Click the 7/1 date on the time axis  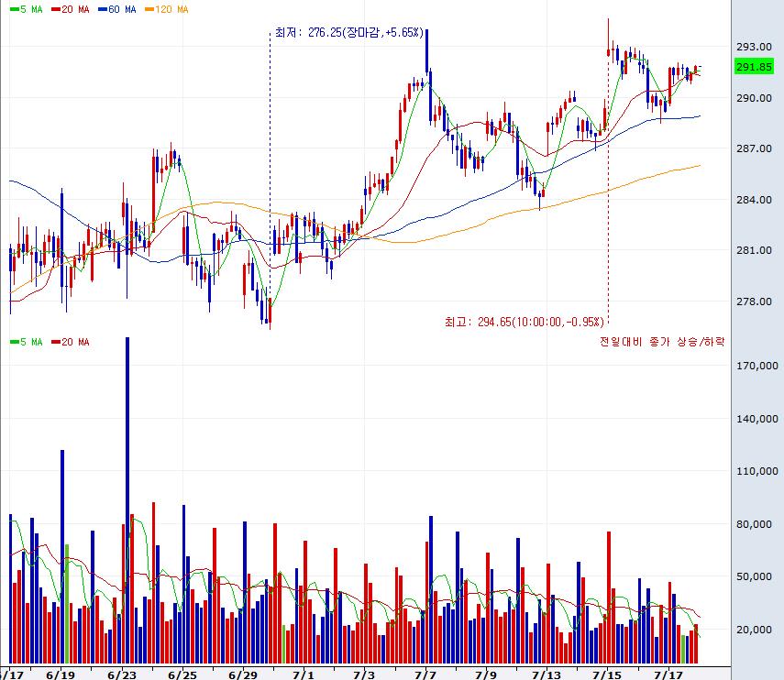pyautogui.click(x=304, y=675)
